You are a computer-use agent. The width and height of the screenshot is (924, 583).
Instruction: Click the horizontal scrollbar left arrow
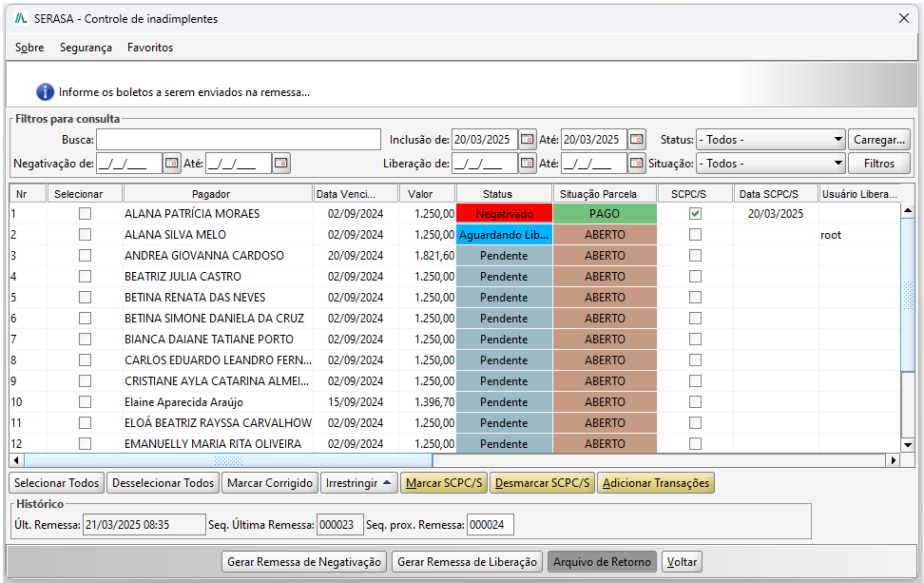click(x=16, y=459)
